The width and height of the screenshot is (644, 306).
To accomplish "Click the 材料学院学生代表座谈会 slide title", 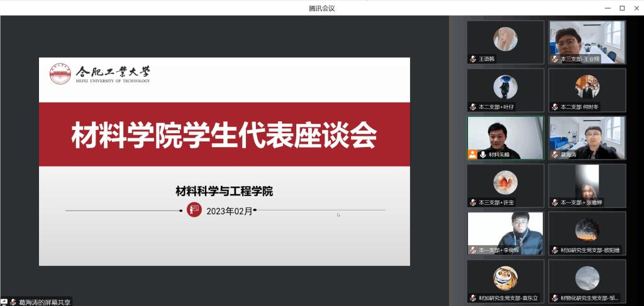I will (224, 134).
